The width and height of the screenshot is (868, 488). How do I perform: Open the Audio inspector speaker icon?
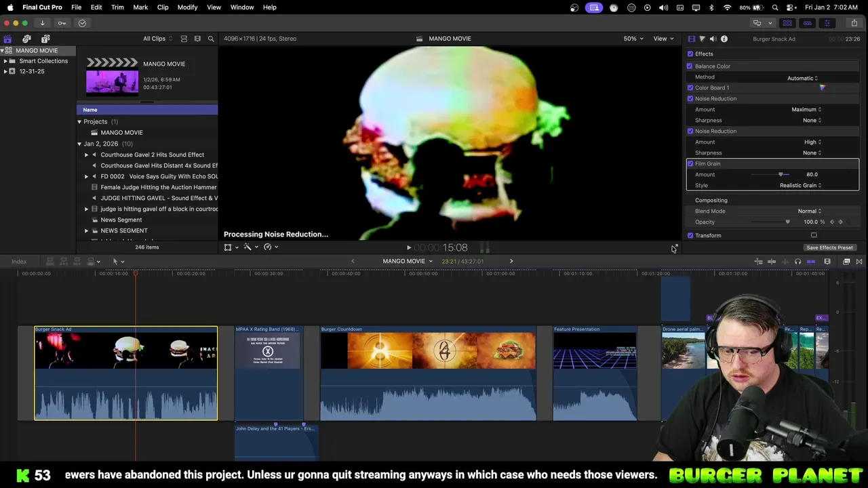(713, 39)
